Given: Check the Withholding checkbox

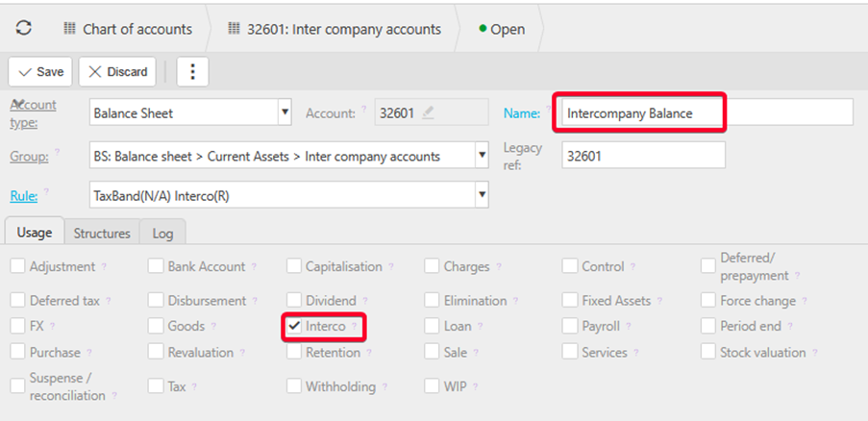Looking at the screenshot, I should (293, 386).
